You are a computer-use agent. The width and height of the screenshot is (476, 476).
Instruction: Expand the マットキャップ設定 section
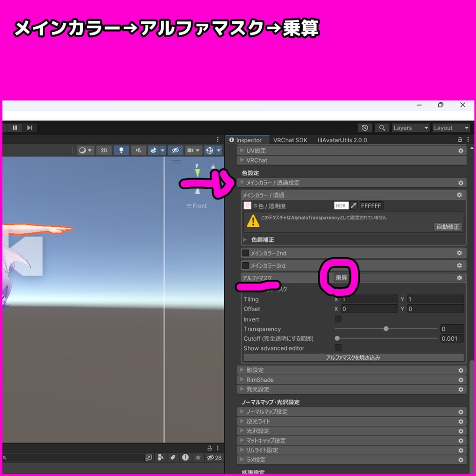coord(242,440)
